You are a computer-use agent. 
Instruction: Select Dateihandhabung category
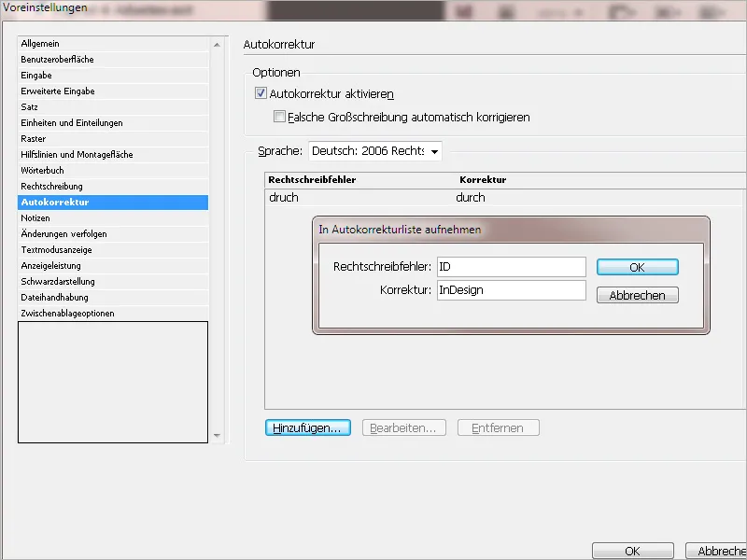[113, 298]
